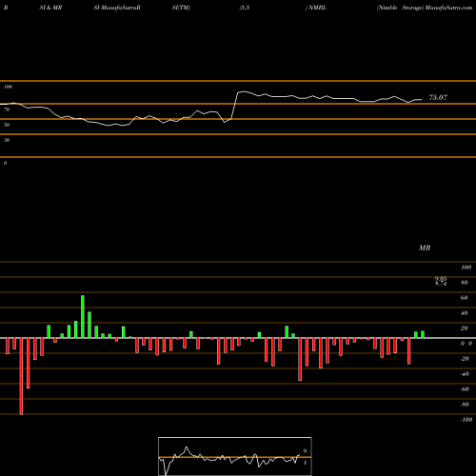Image resolution: width=476 pixels, height=476 pixels.
Task: Click MunafaSutra.com text in the header
Action: [448, 8]
